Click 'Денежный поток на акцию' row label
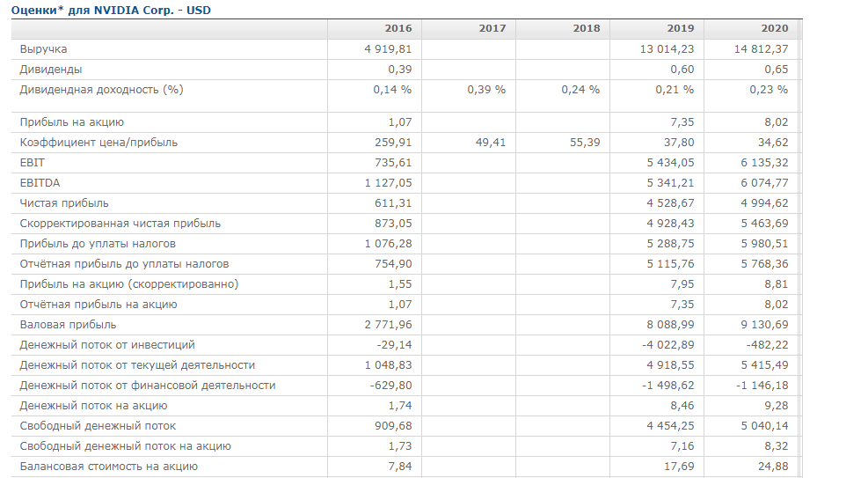868x478 pixels. coord(93,406)
